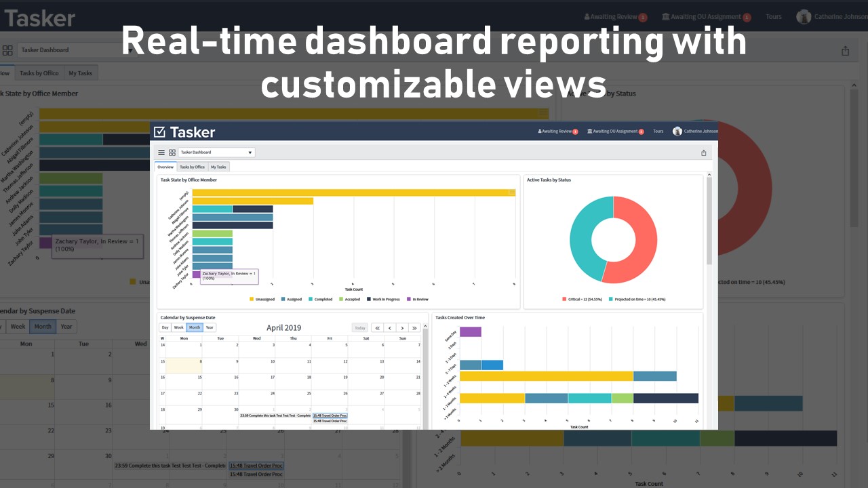The width and height of the screenshot is (868, 488).
Task: Click Catherine Johnson's avatar in inner header
Action: [x=677, y=131]
